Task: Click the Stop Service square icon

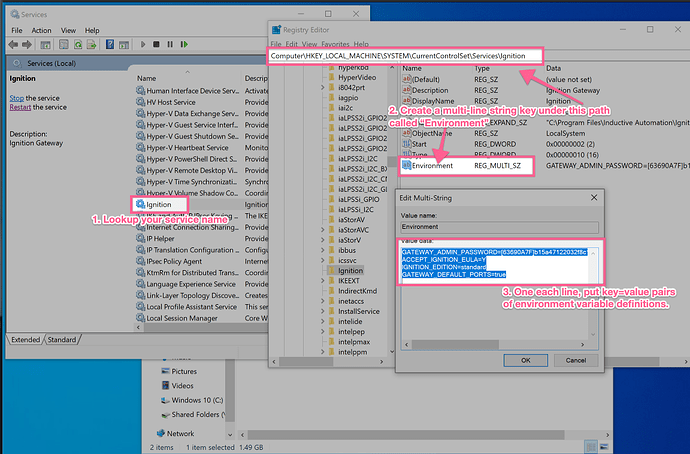Action: coord(156,44)
